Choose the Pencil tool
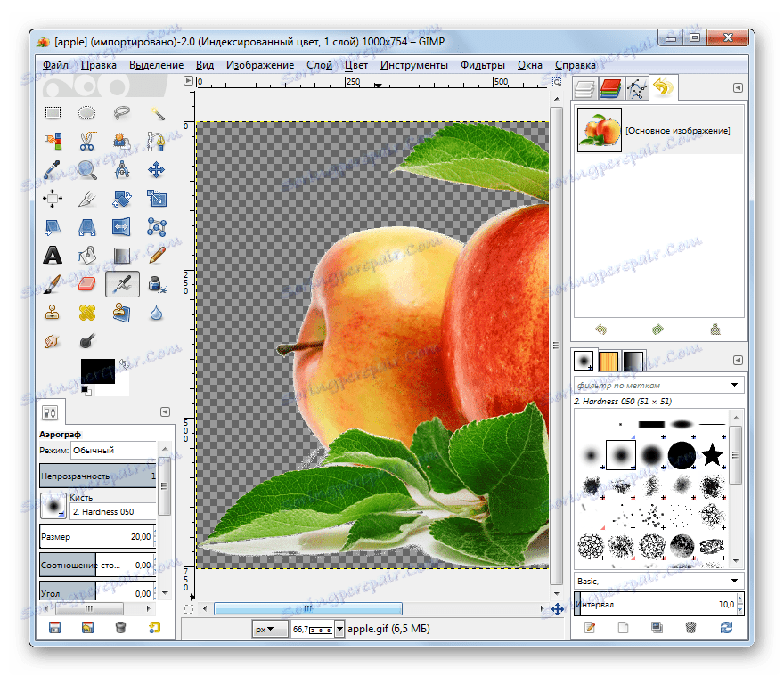Viewport: 784px width, 676px height. (x=156, y=256)
